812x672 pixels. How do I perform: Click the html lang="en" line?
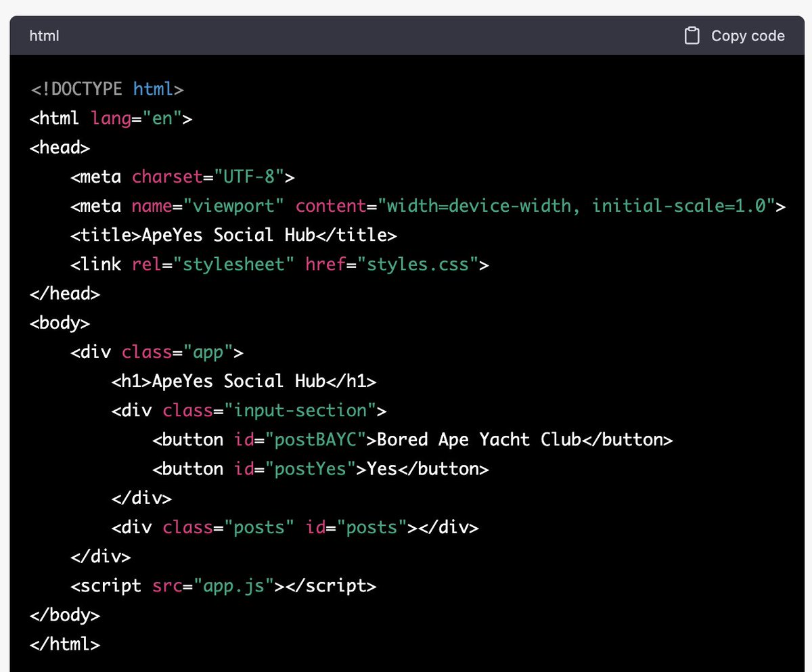click(x=112, y=118)
